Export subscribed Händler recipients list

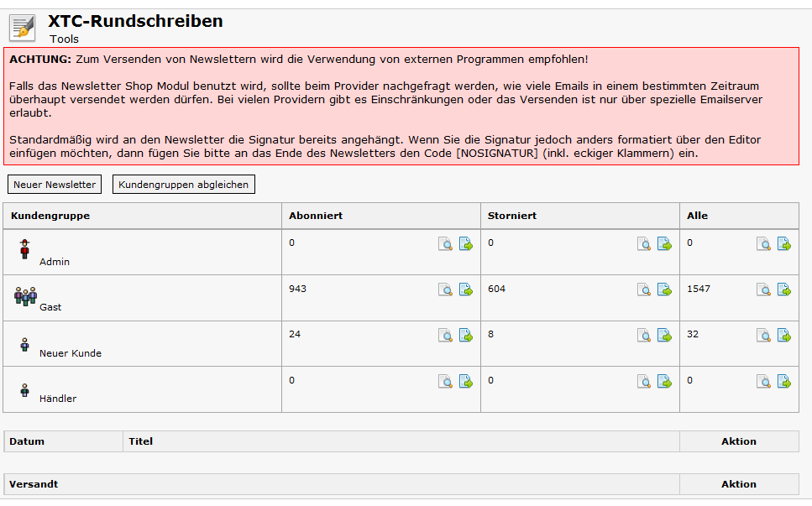[466, 381]
